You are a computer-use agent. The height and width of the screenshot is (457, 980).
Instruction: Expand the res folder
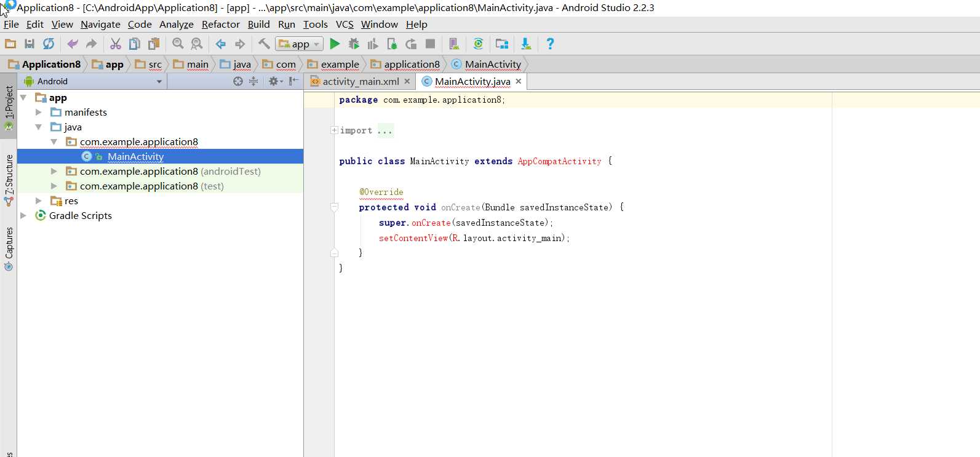pyautogui.click(x=39, y=201)
